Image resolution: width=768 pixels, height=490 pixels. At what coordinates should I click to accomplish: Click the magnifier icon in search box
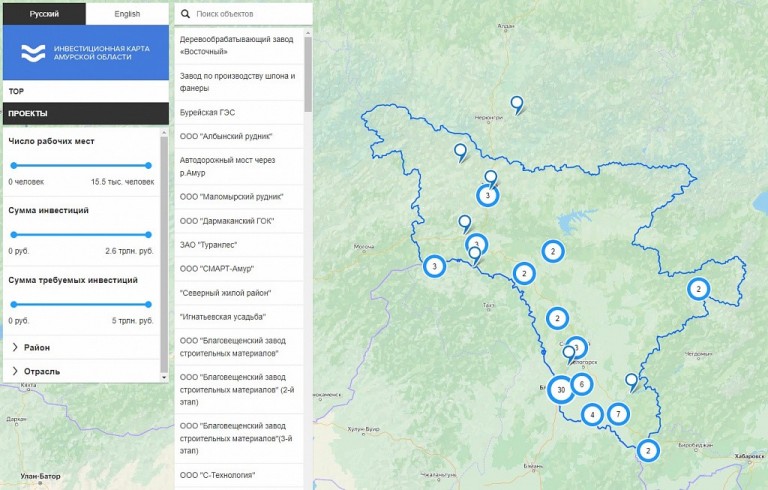coord(186,15)
